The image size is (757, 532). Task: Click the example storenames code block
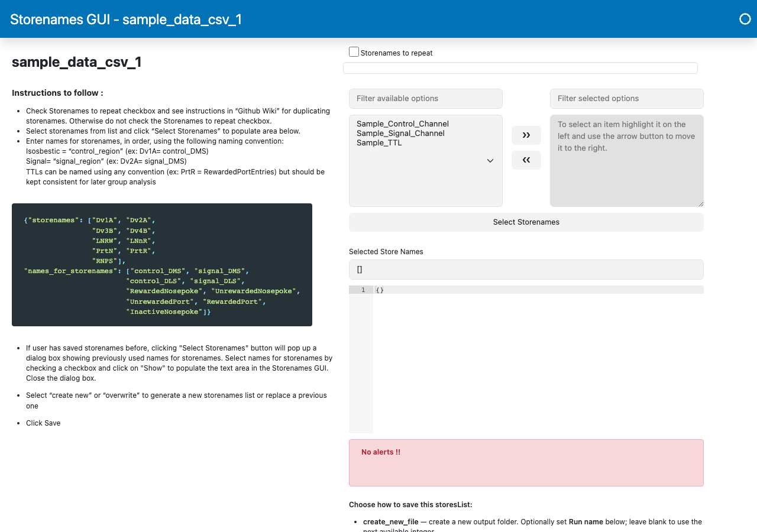(162, 265)
